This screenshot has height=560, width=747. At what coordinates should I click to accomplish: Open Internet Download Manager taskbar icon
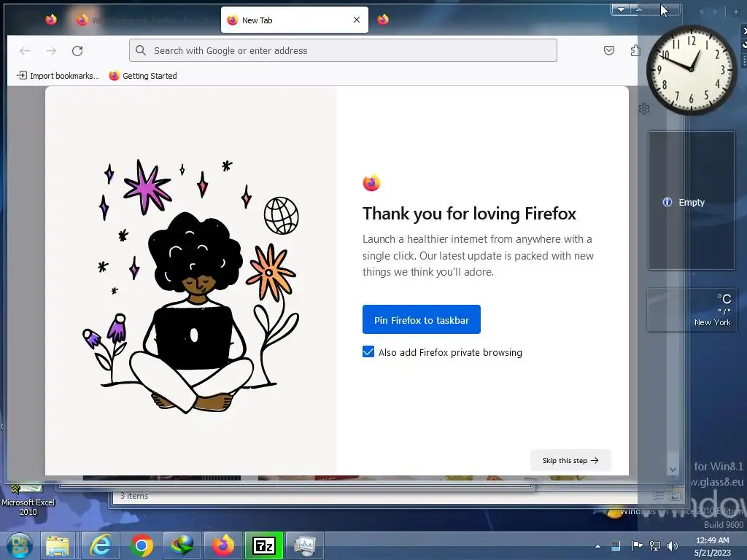182,545
